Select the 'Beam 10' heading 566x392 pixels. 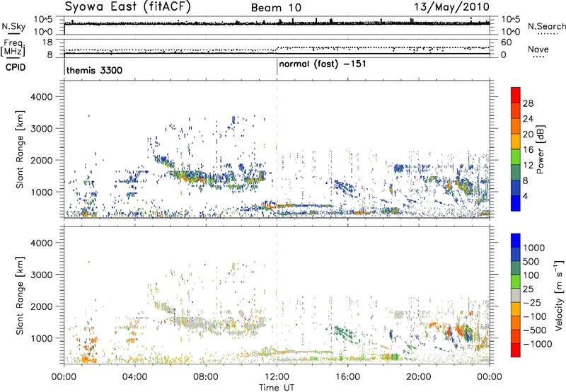point(276,8)
